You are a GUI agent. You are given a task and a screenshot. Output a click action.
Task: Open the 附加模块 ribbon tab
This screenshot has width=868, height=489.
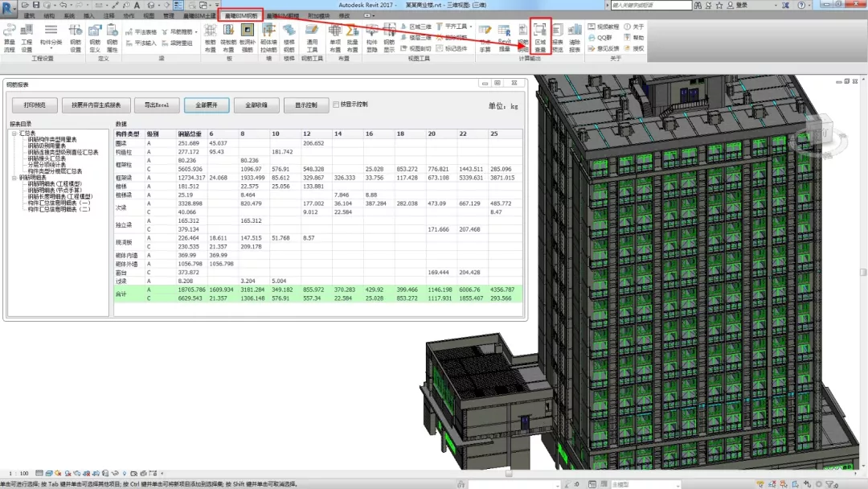click(318, 15)
